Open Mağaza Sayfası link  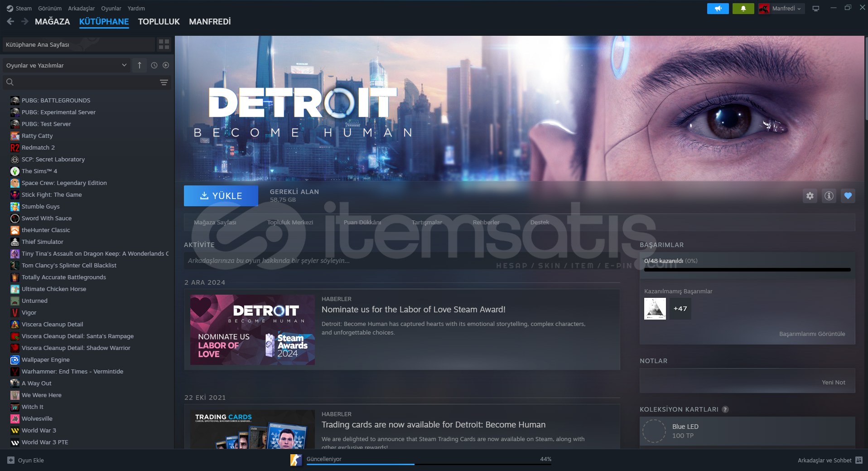pos(215,223)
